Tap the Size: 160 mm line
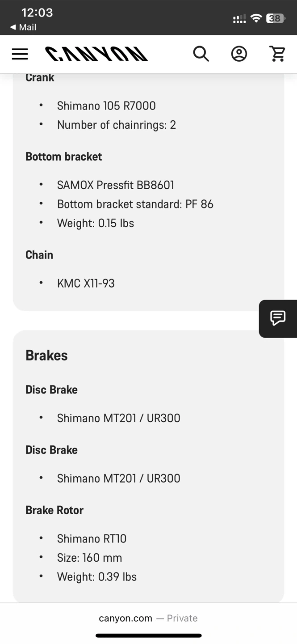This screenshot has width=297, height=644. [89, 558]
